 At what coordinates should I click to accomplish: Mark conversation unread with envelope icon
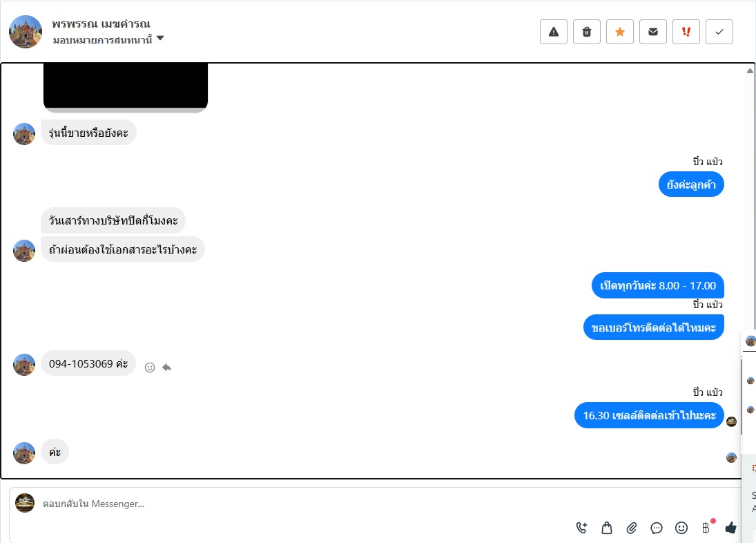653,32
